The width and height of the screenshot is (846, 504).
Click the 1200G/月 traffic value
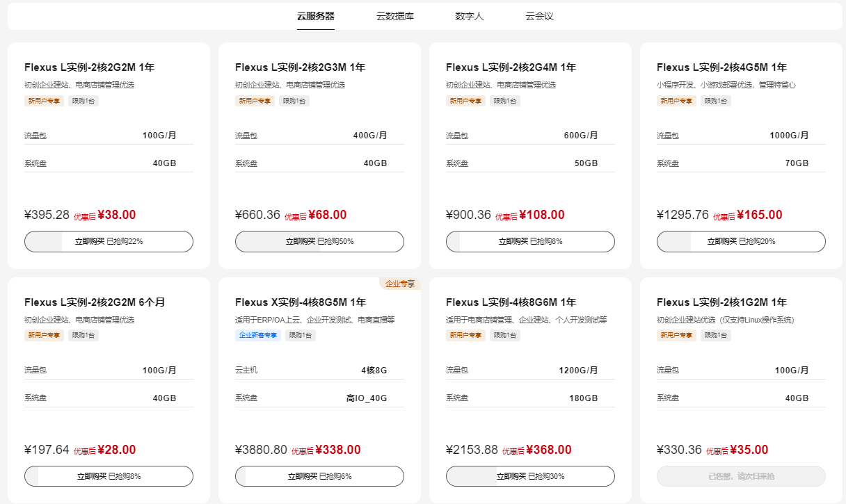point(579,371)
